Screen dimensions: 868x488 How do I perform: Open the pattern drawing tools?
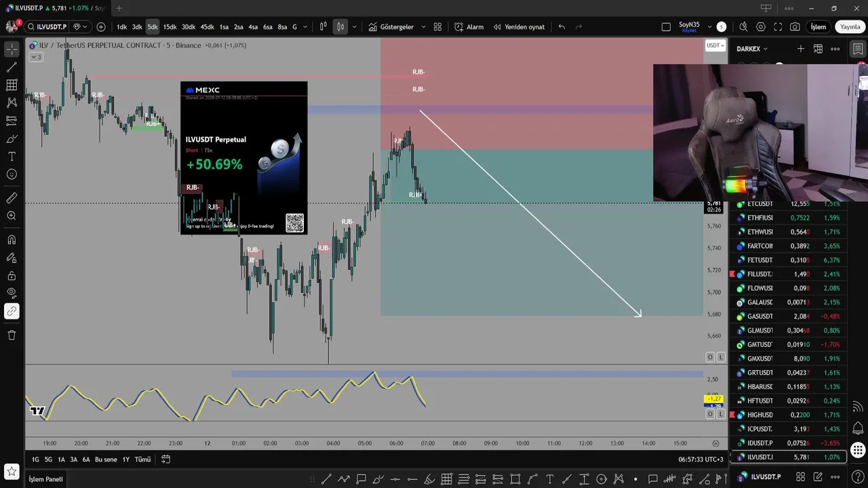(12, 102)
